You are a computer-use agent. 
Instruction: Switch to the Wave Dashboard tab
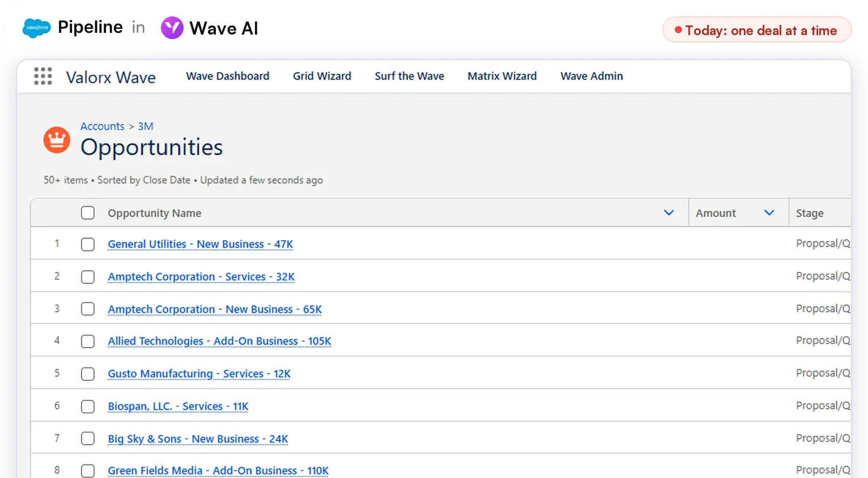click(x=228, y=76)
